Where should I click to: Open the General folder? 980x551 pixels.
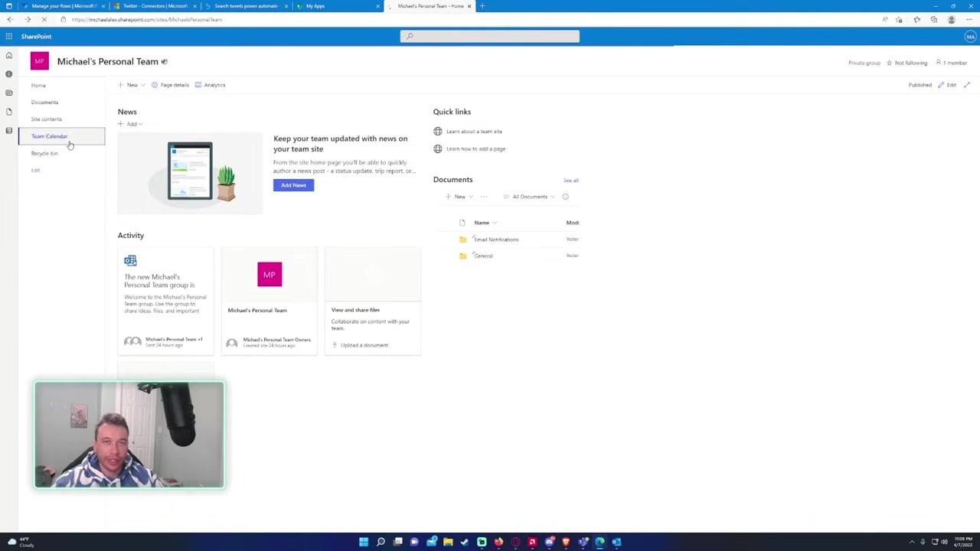tap(483, 256)
